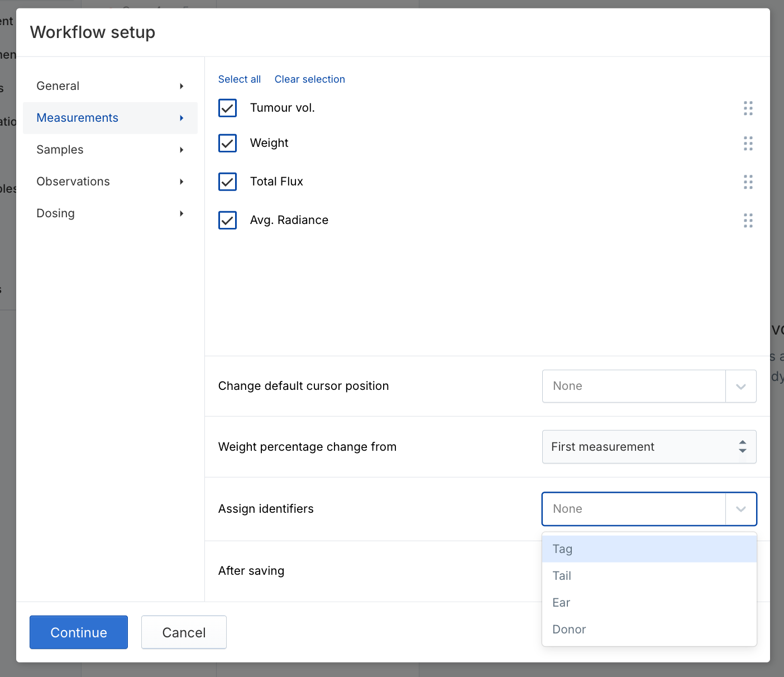Select Donor in the identifiers list
The image size is (784, 677).
pos(648,630)
